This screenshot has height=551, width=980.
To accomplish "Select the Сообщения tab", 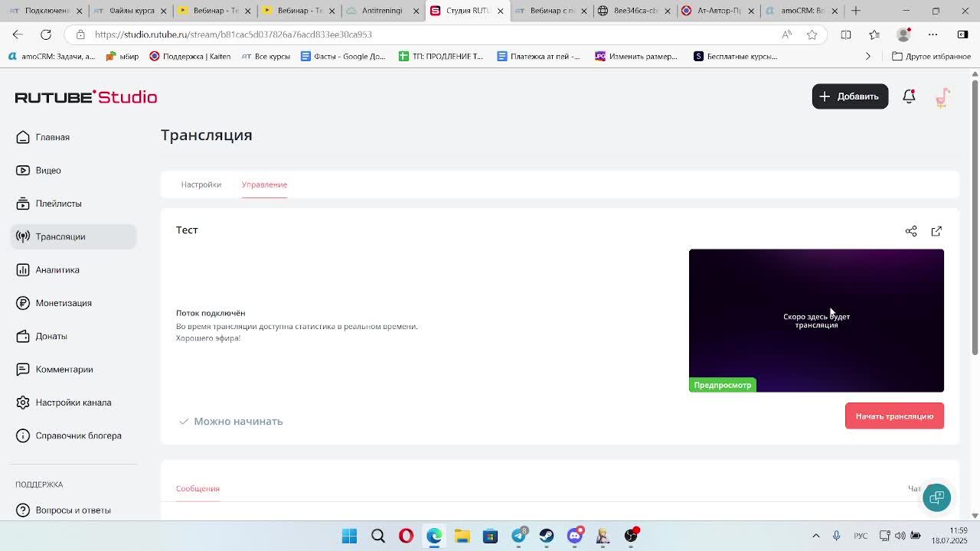I will point(198,488).
